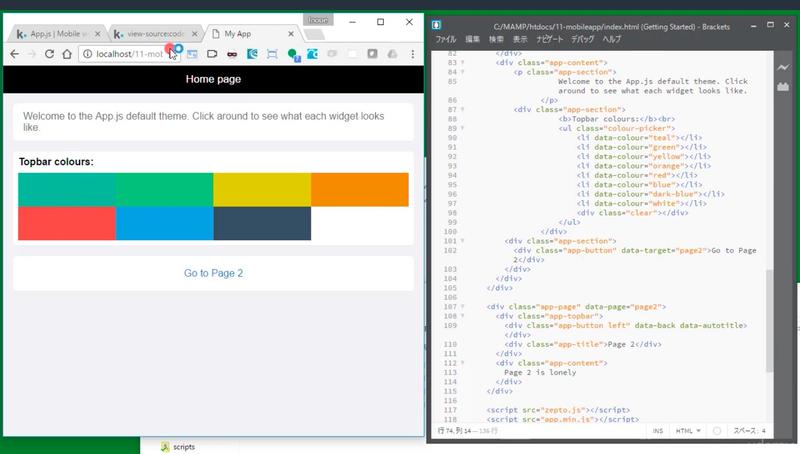800x454 pixels.
Task: View site info icon in address bar
Action: 88,54
